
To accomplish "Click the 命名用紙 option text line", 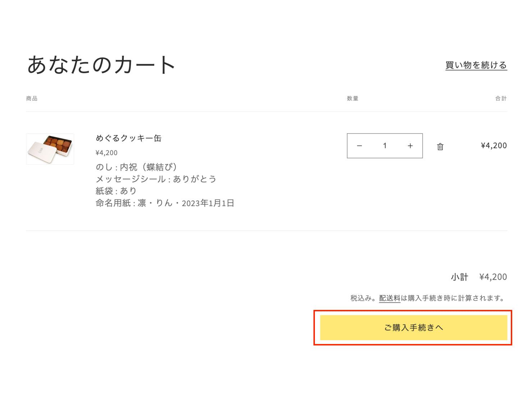I will pos(165,203).
